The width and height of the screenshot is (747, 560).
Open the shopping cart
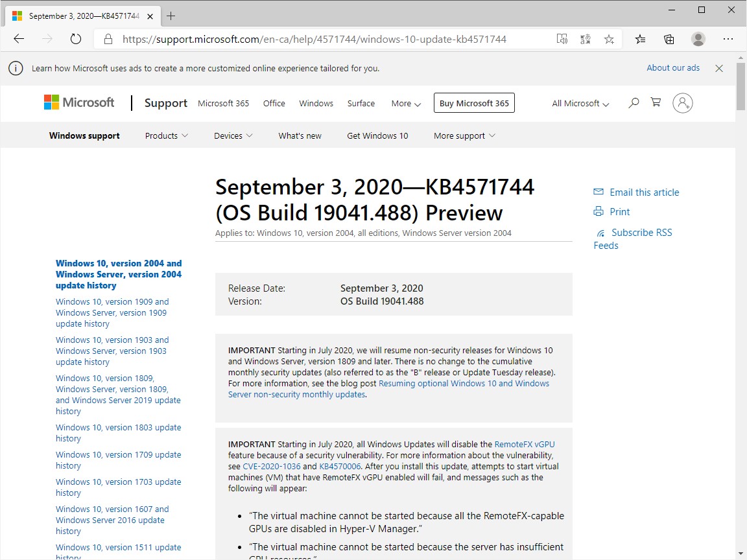tap(656, 102)
